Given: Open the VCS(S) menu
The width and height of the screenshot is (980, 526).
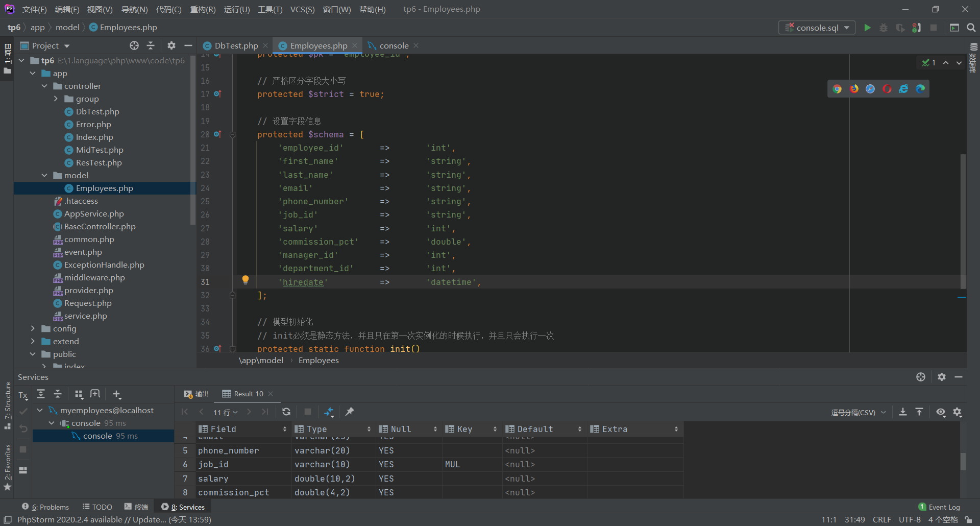Looking at the screenshot, I should [x=302, y=9].
